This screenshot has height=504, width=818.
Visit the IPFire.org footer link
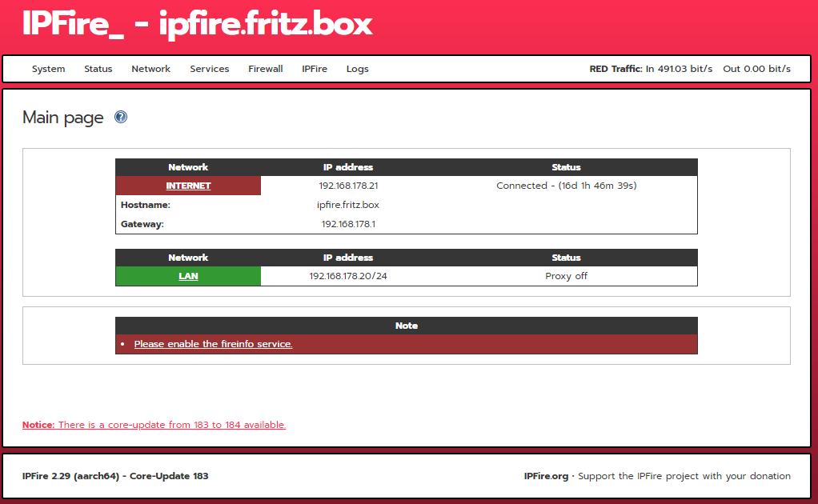(546, 476)
